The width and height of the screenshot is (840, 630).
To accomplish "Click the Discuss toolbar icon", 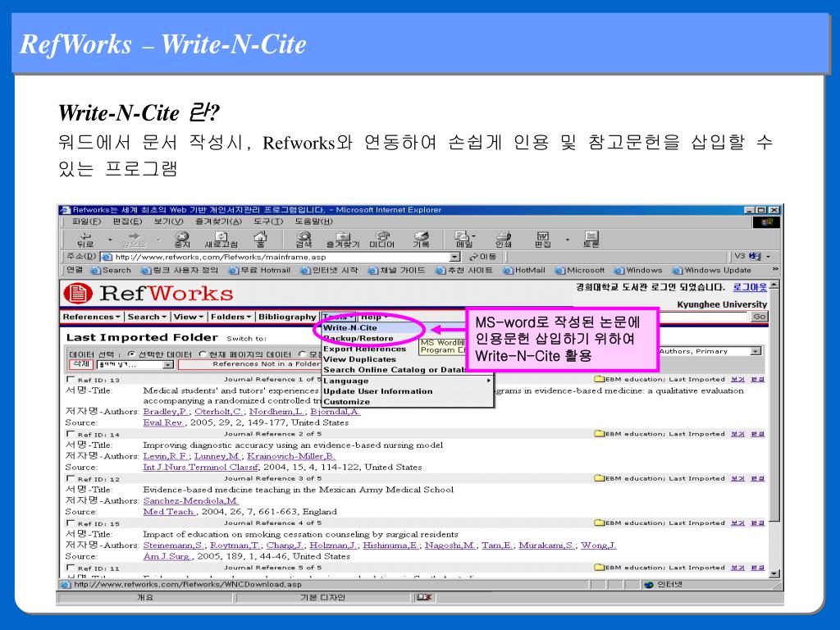I will (x=591, y=239).
